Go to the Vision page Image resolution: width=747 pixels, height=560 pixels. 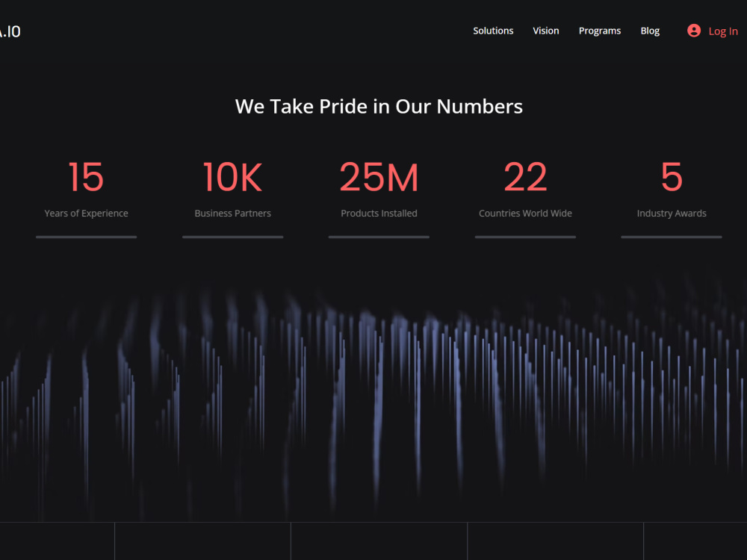tap(545, 31)
